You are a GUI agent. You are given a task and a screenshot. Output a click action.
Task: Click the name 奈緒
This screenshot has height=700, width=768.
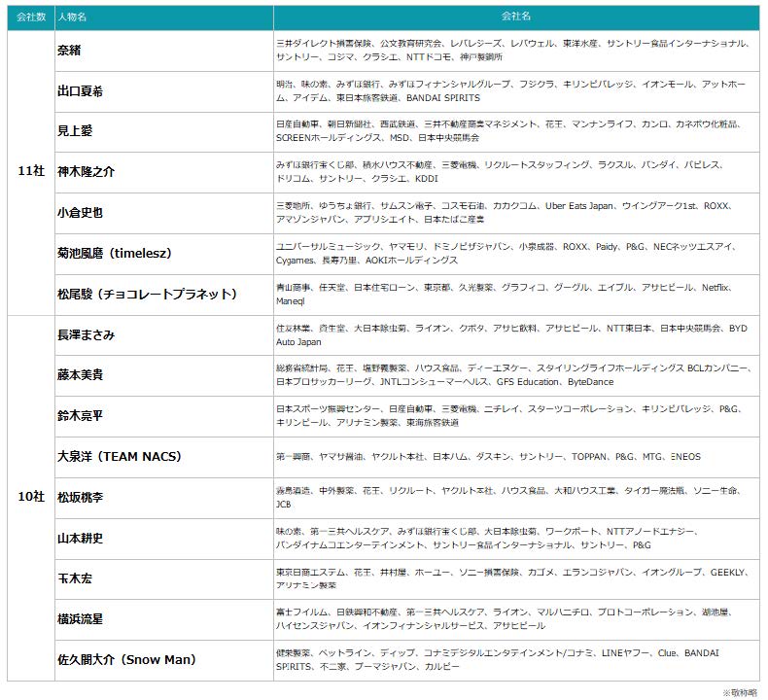click(x=70, y=51)
